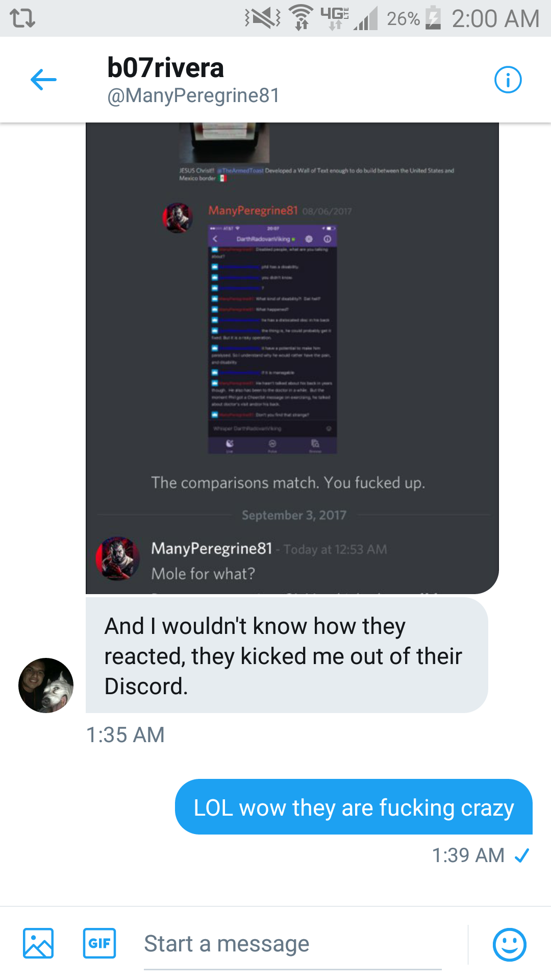Open the conversation info icon
This screenshot has width=551, height=980.
pyautogui.click(x=508, y=80)
